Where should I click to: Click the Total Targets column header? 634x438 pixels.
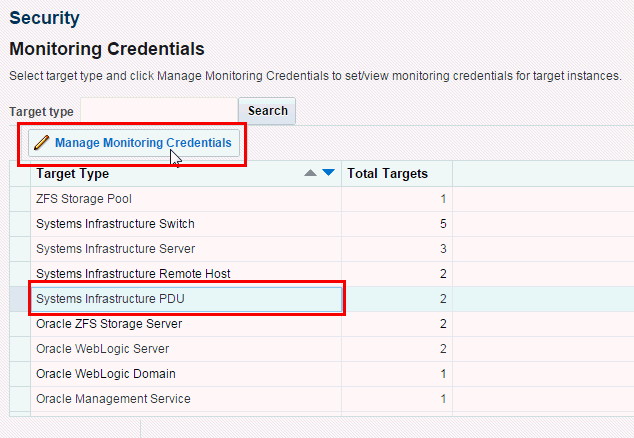pyautogui.click(x=387, y=174)
